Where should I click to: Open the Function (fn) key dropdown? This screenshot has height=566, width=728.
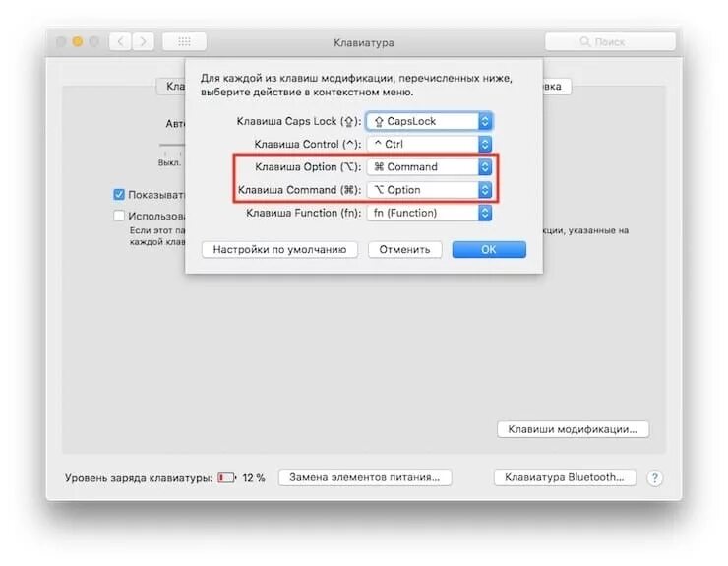pos(429,213)
